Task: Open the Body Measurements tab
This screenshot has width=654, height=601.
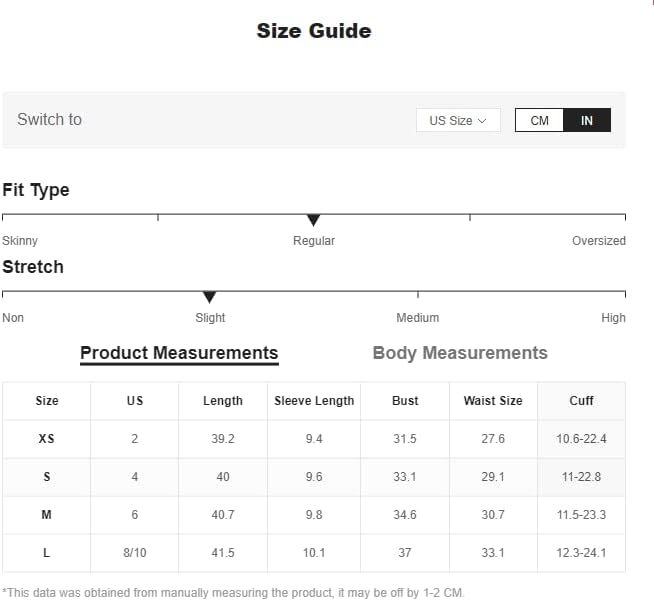Action: pos(460,353)
